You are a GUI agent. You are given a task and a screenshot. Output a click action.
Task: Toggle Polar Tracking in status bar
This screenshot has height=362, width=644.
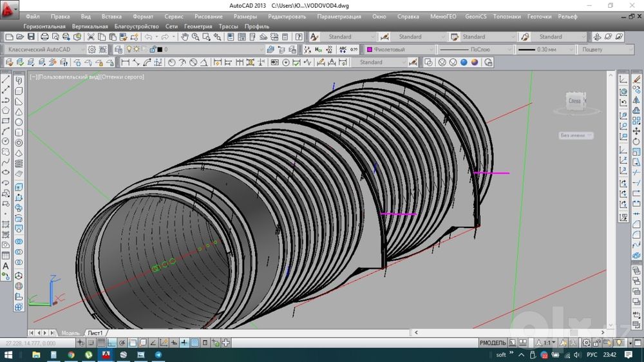[x=122, y=343]
